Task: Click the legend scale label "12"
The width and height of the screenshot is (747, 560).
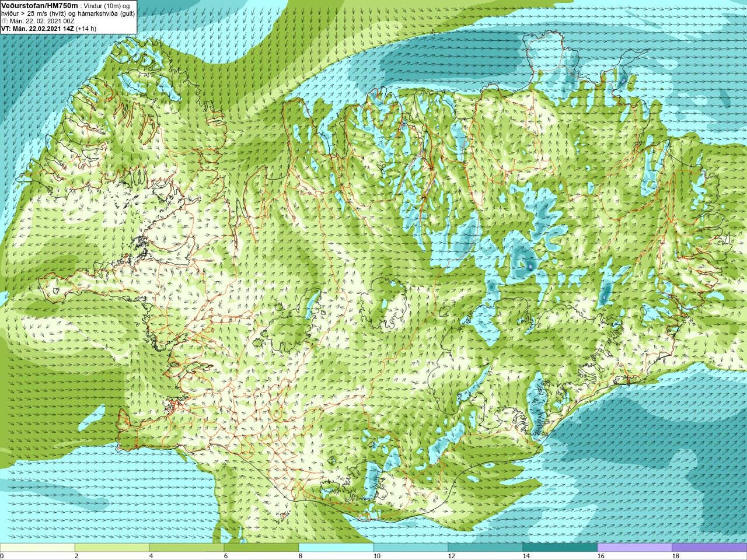Action: click(x=452, y=556)
